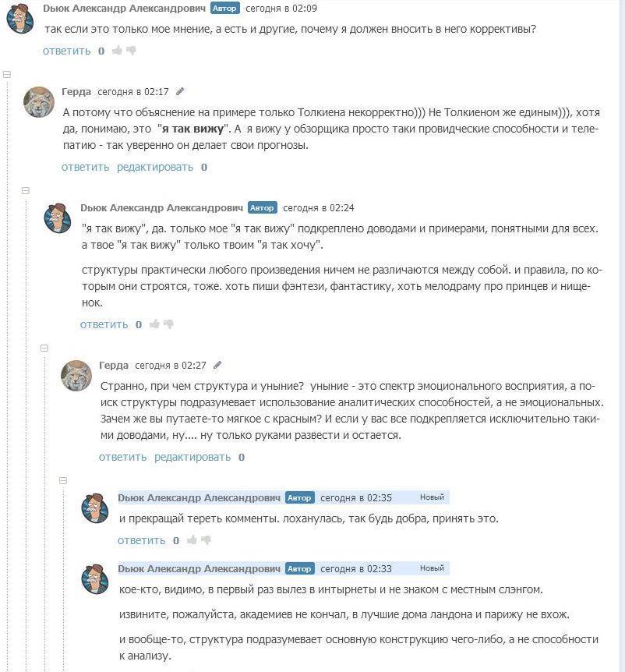Open the author avatar beside the 02:24 comment
This screenshot has height=672, width=625.
[x=58, y=219]
